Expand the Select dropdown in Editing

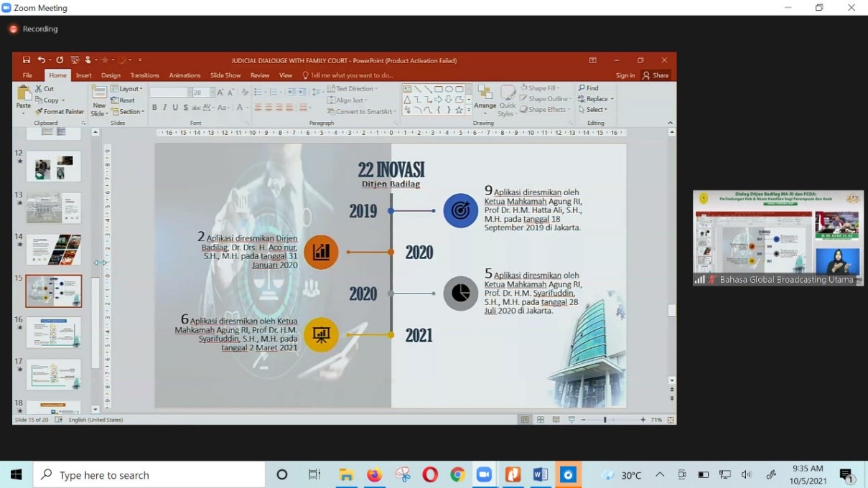[x=593, y=110]
